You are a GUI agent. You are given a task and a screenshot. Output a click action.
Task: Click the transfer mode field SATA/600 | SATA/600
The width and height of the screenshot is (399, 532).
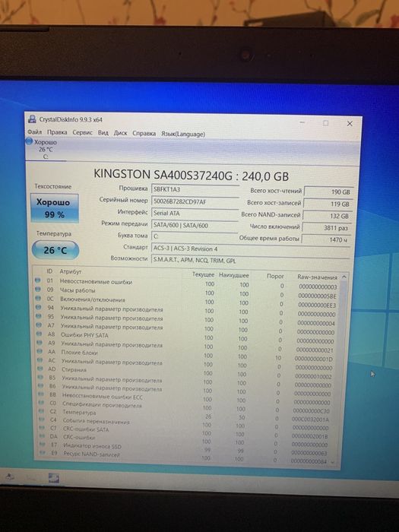195,225
